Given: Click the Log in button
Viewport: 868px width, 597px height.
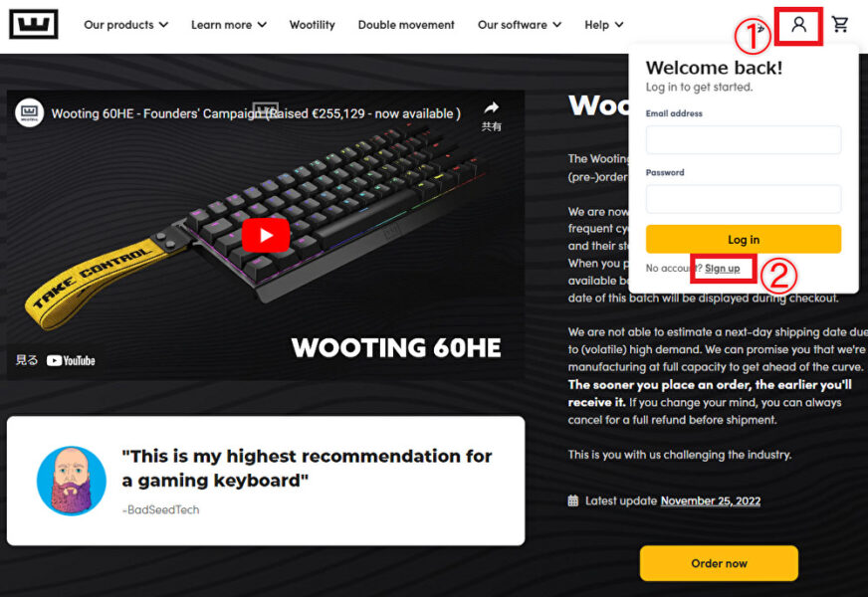Looking at the screenshot, I should pyautogui.click(x=744, y=239).
